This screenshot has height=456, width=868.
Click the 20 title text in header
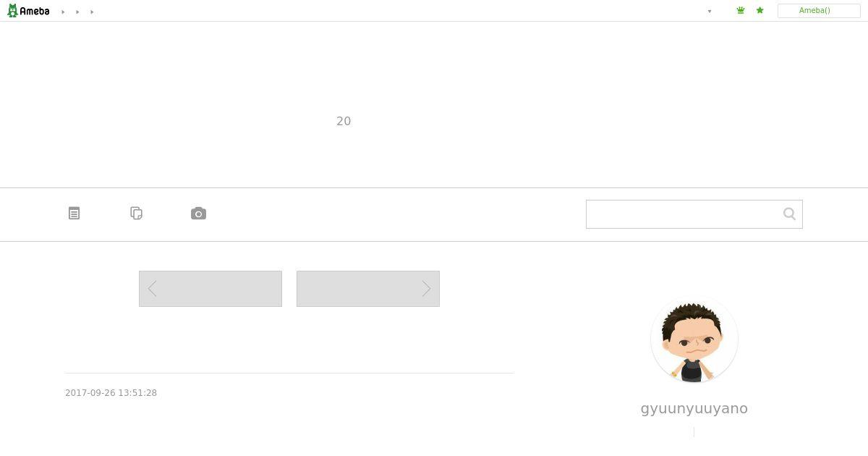[x=344, y=121]
